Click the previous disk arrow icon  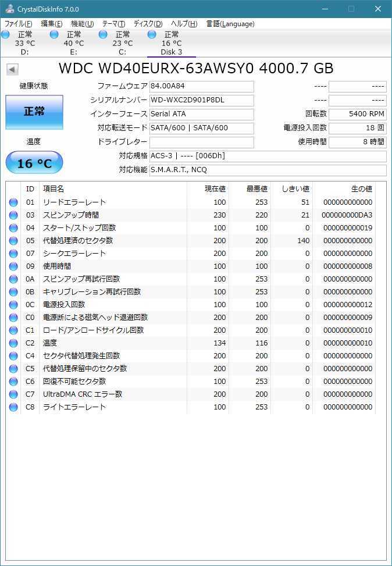(13, 69)
